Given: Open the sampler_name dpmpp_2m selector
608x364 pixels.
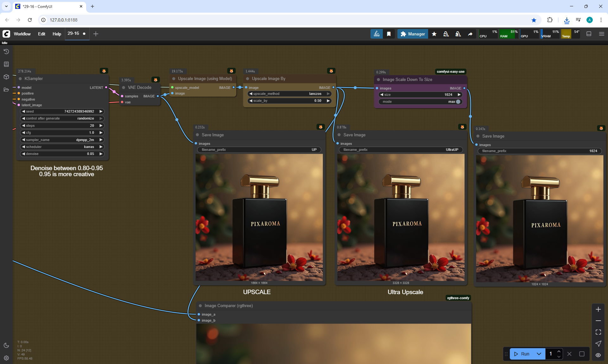Looking at the screenshot, I should (x=62, y=140).
